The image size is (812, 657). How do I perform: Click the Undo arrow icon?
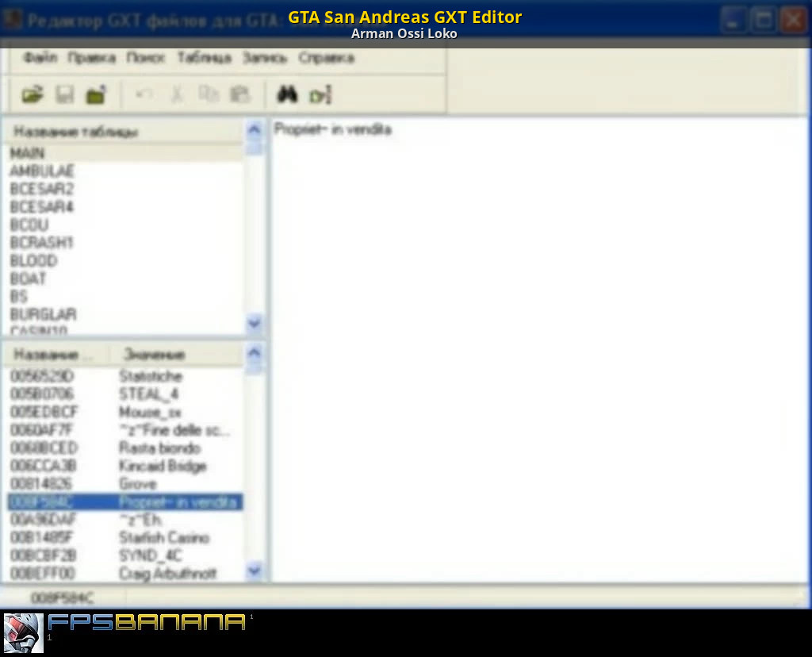pos(144,95)
